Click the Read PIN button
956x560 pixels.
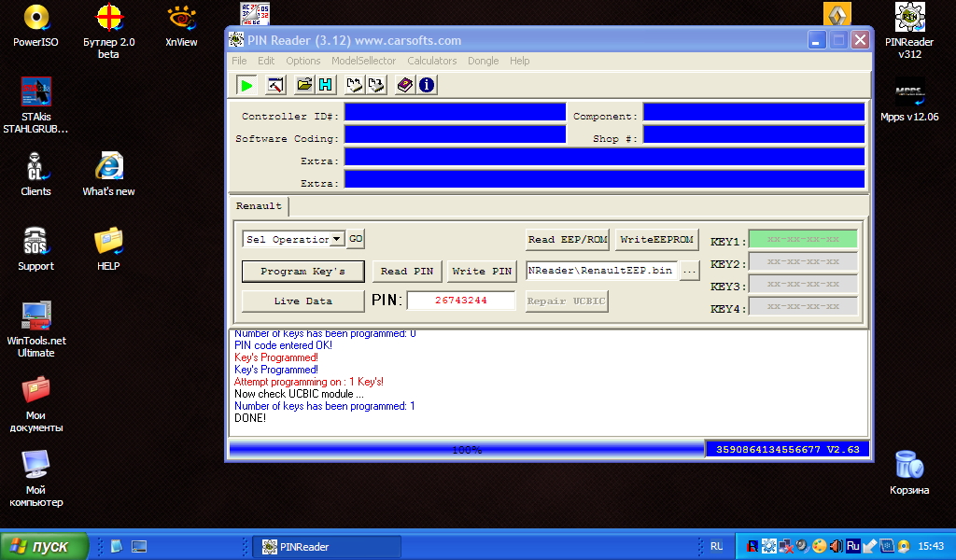(x=407, y=272)
